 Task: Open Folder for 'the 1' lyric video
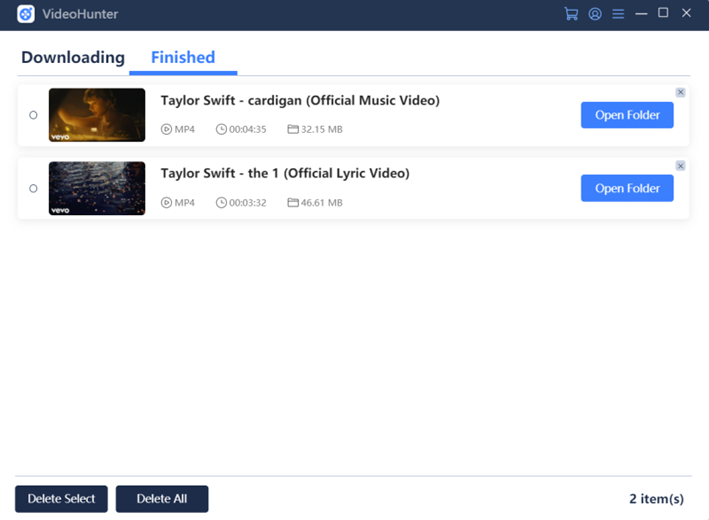627,188
